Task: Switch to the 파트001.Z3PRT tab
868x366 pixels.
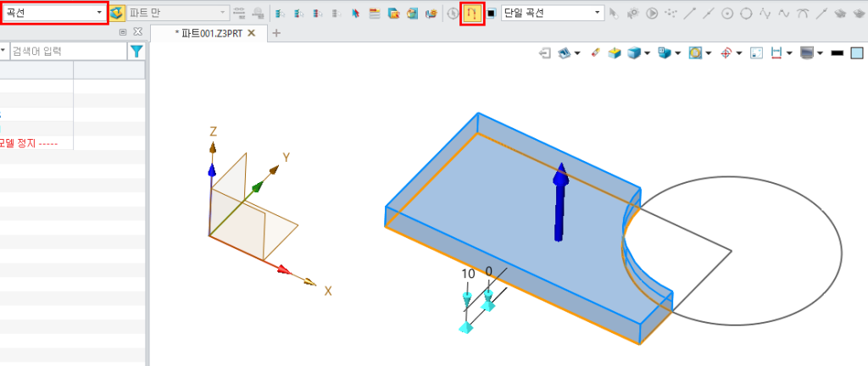Action: [x=214, y=33]
